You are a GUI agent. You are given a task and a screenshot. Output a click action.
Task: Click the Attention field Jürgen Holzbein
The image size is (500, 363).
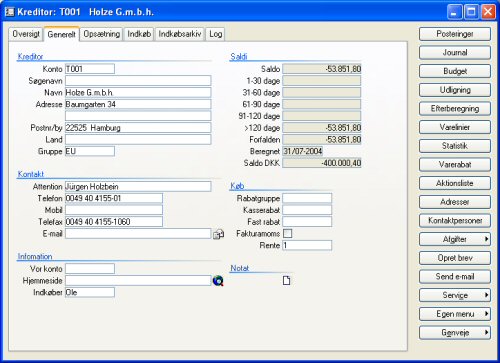138,186
